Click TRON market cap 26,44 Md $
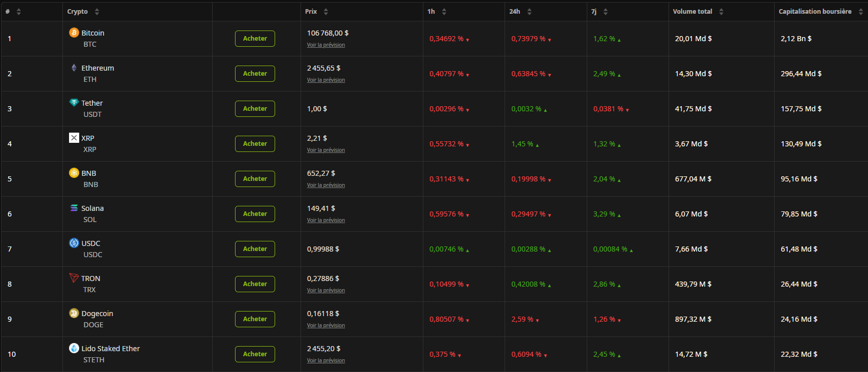This screenshot has height=372, width=868. [x=799, y=284]
